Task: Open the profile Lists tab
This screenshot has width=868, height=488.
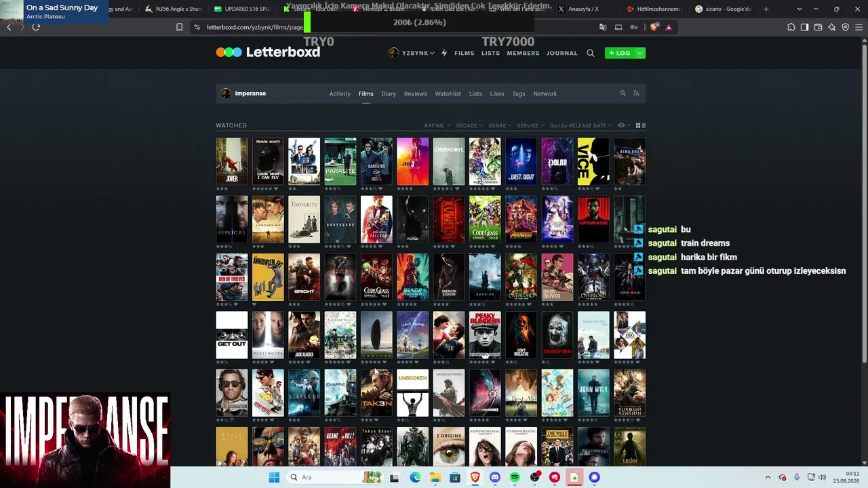Action: click(475, 94)
